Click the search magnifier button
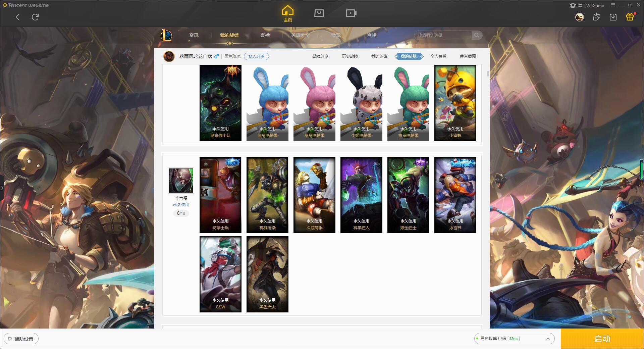The height and width of the screenshot is (349, 644). [476, 35]
